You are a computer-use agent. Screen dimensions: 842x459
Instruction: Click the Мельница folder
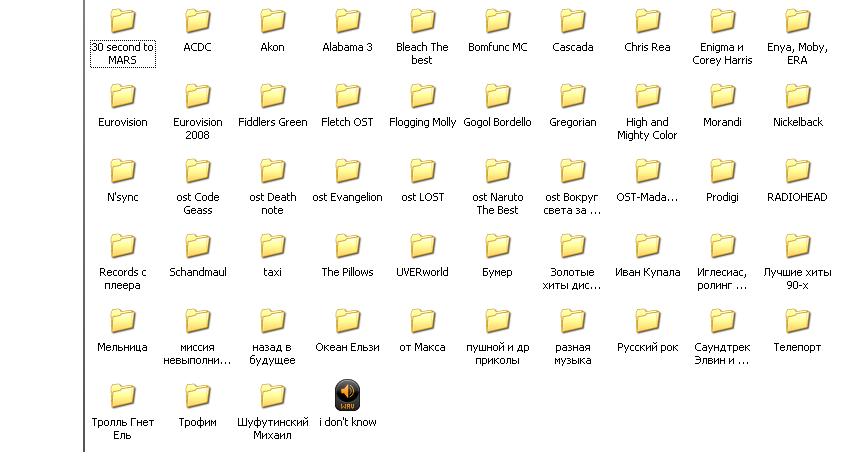(x=123, y=321)
